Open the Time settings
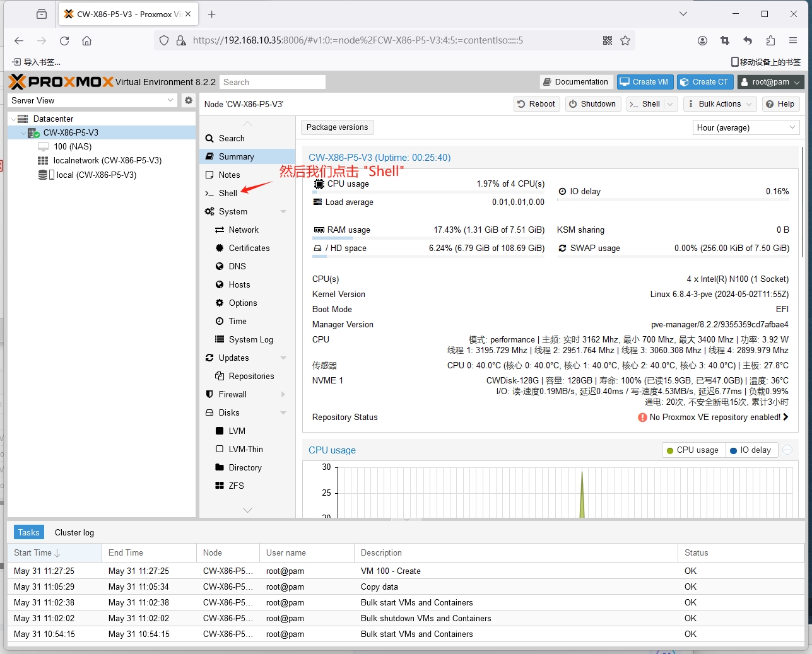812x654 pixels. pyautogui.click(x=237, y=321)
